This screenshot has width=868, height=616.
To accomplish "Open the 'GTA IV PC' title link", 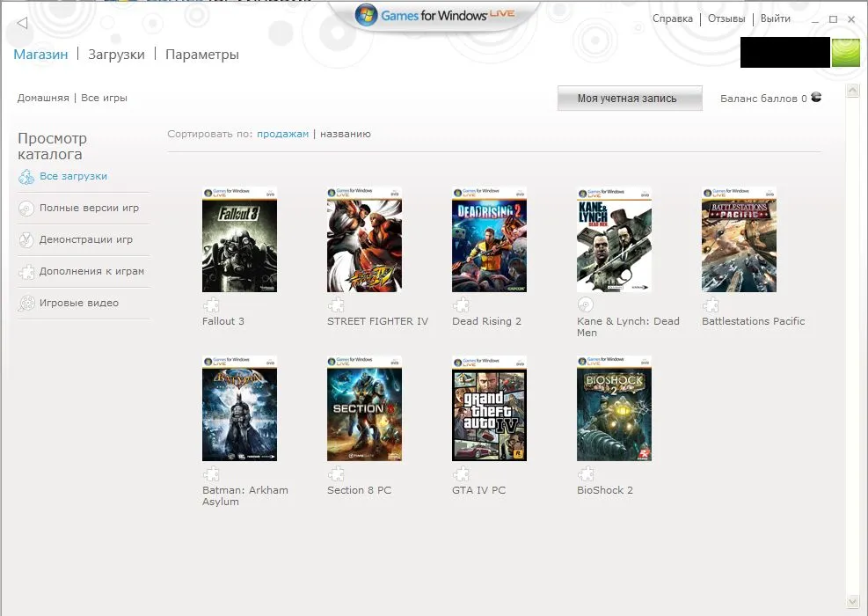I will 478,490.
